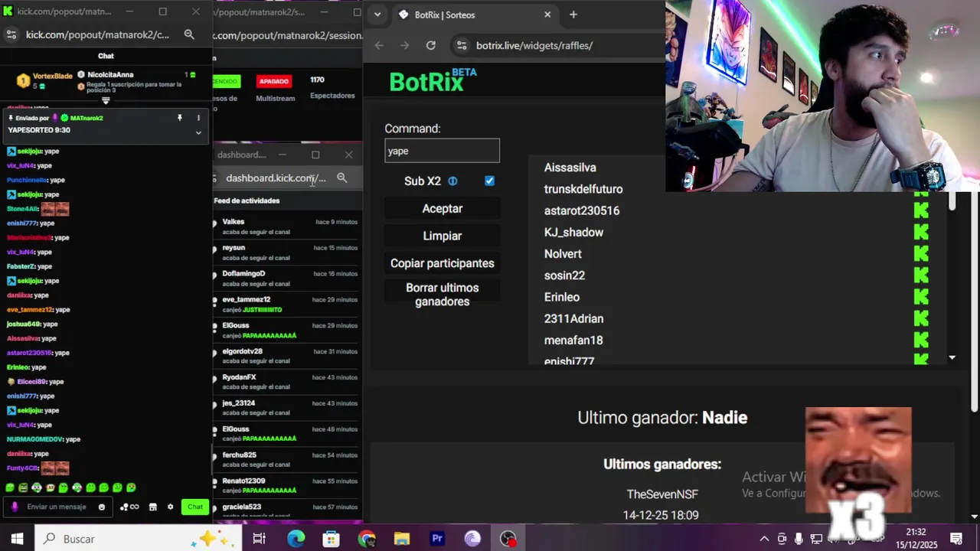The height and width of the screenshot is (551, 980).
Task: Close the BotRix | Sorteos tab
Action: click(x=547, y=15)
